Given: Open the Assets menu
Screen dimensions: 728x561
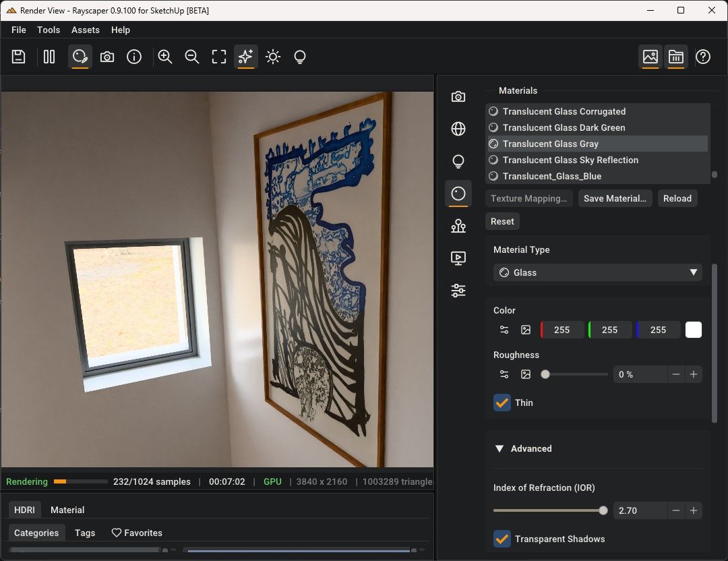Looking at the screenshot, I should point(86,30).
